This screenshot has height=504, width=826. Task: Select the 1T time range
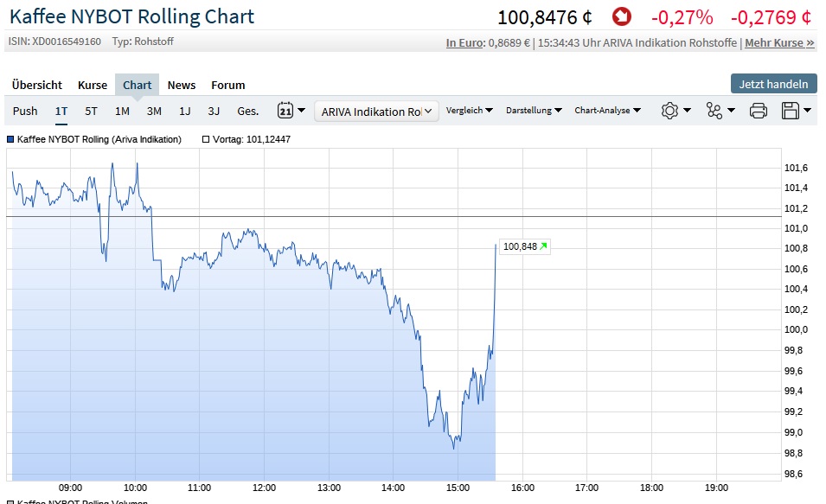(61, 111)
